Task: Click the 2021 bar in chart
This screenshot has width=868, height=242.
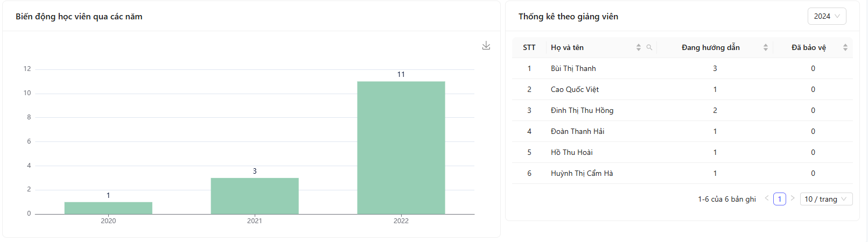Action: click(255, 196)
